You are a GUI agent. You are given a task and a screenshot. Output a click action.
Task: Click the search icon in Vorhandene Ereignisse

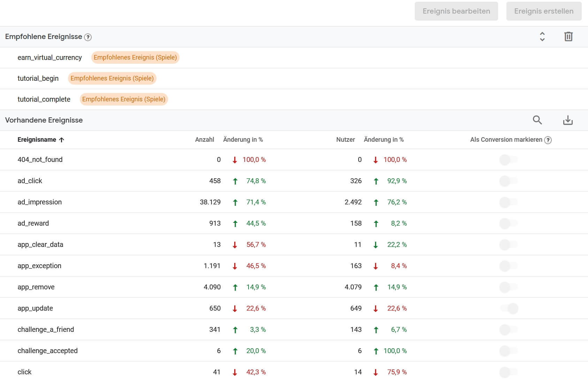[537, 120]
